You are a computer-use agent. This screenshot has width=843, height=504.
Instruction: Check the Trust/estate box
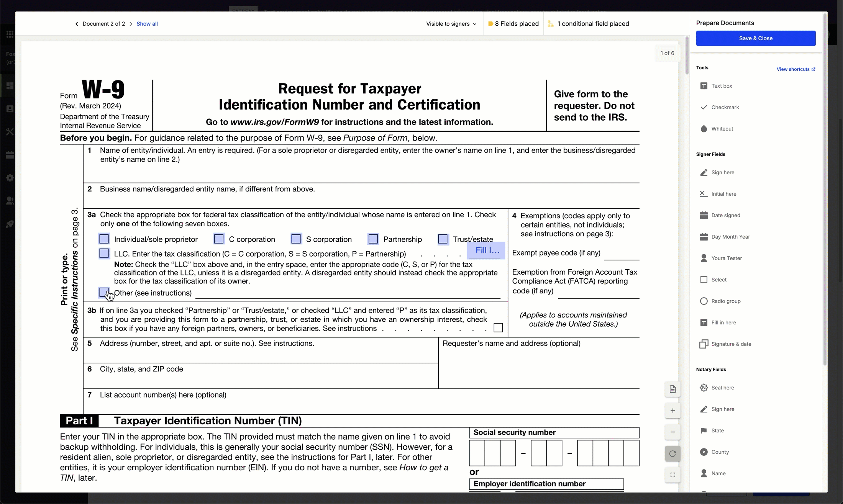443,239
